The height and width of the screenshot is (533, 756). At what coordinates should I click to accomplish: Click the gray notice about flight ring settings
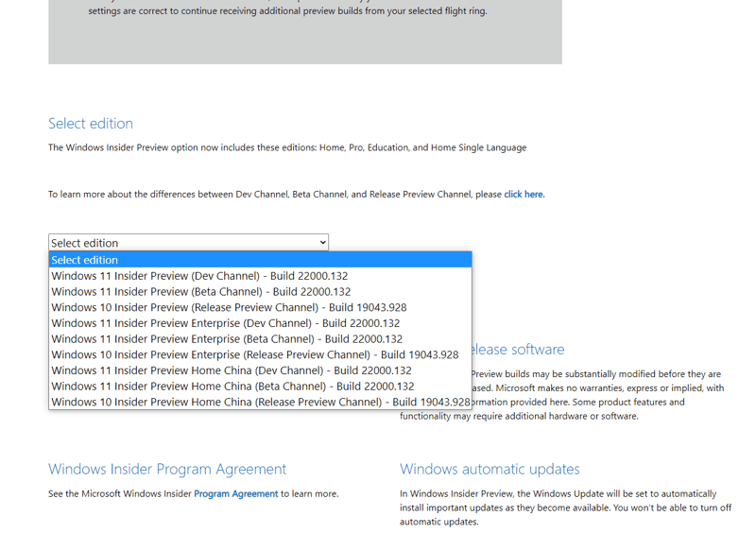(305, 32)
